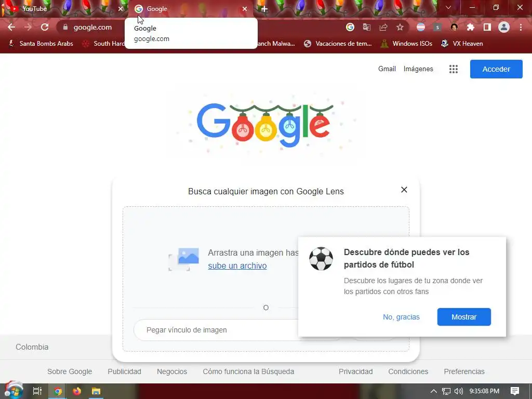The width and height of the screenshot is (532, 399).
Task: Open Santa Bombs Arabs bookmark
Action: 41,44
